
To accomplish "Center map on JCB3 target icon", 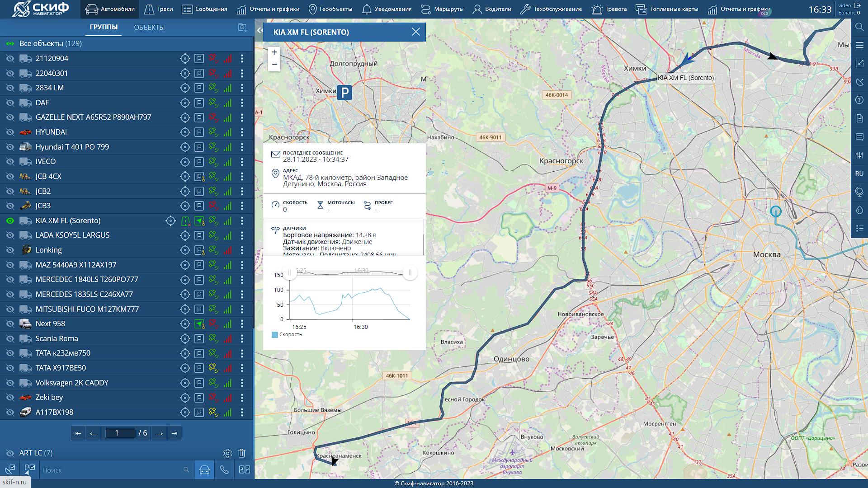I will coord(184,206).
